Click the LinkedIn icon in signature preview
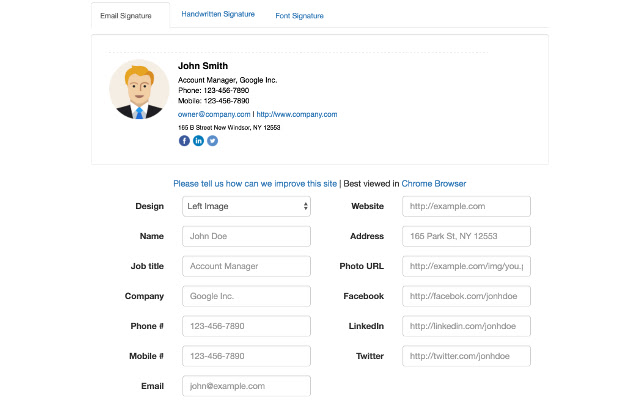640x400 pixels. pyautogui.click(x=198, y=141)
